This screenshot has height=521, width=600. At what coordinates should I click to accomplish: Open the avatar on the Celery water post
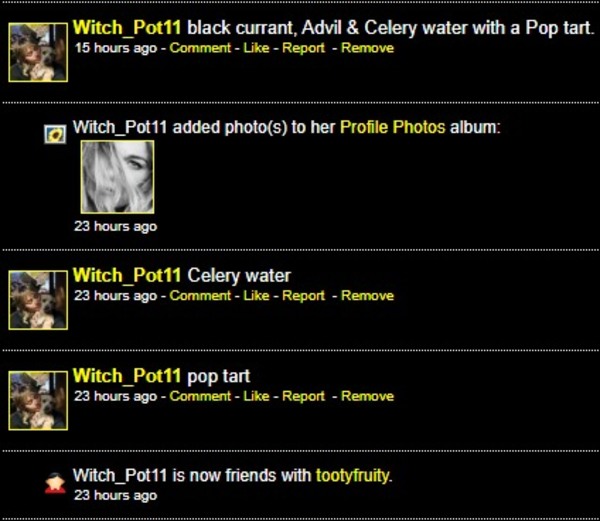pos(38,299)
